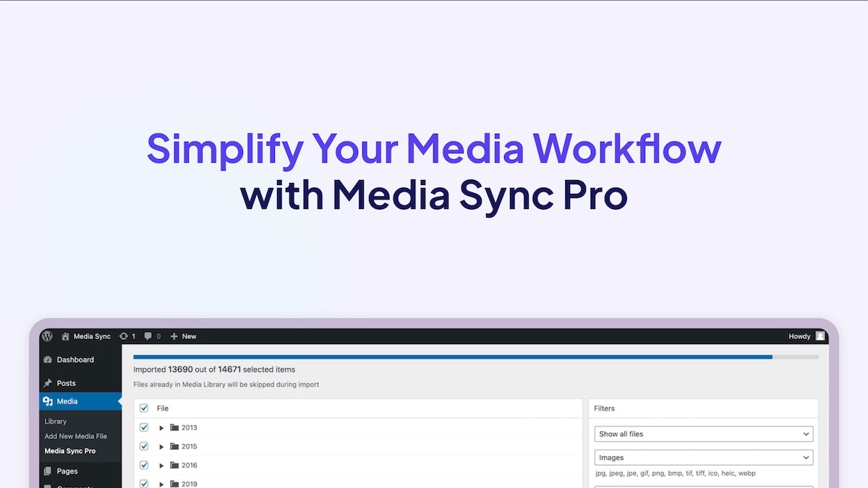
Task: Click the Posts pushpin icon
Action: 48,383
